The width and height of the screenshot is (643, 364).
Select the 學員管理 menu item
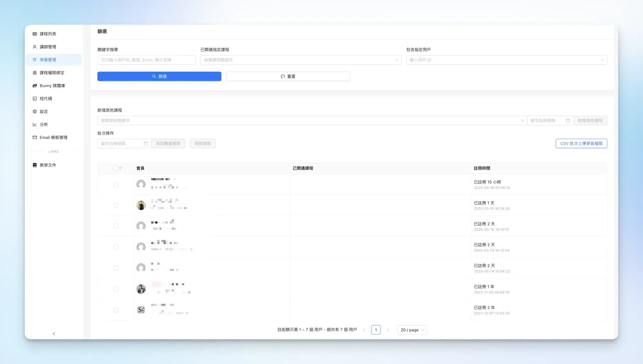pos(48,60)
